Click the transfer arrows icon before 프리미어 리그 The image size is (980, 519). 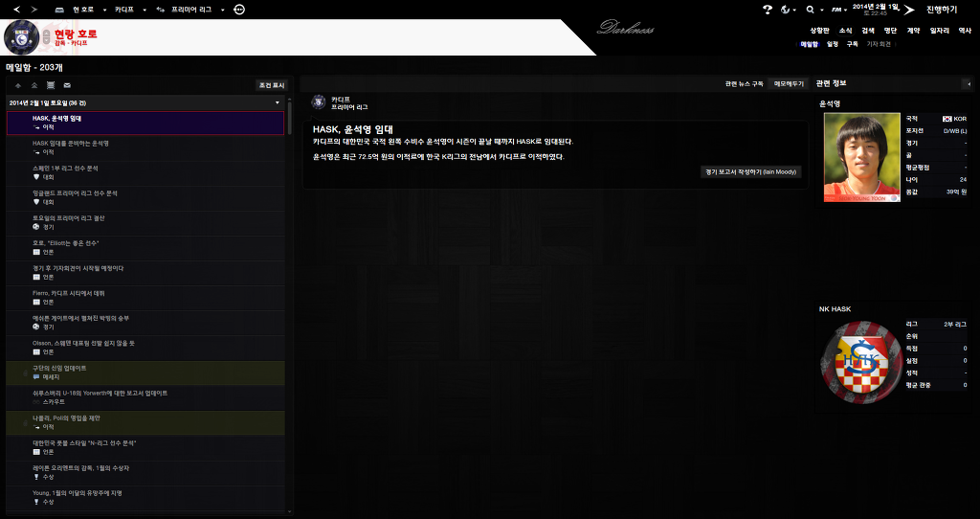pos(161,10)
